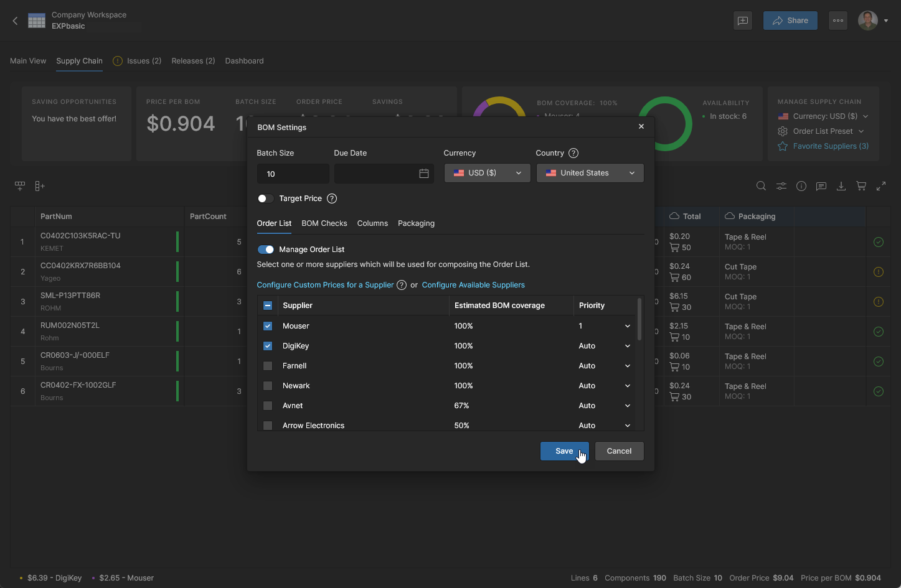The image size is (901, 588).
Task: Go back using the left arrow icon
Action: coord(16,21)
